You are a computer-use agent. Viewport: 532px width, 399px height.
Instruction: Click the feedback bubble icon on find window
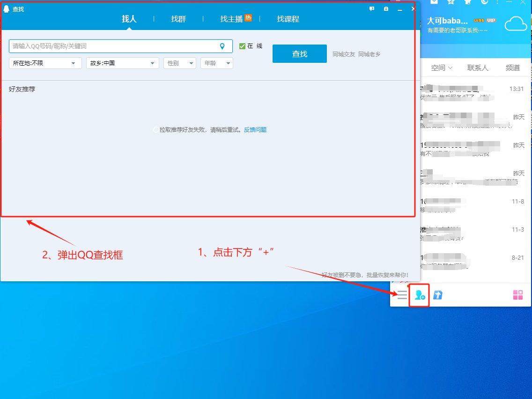point(371,8)
